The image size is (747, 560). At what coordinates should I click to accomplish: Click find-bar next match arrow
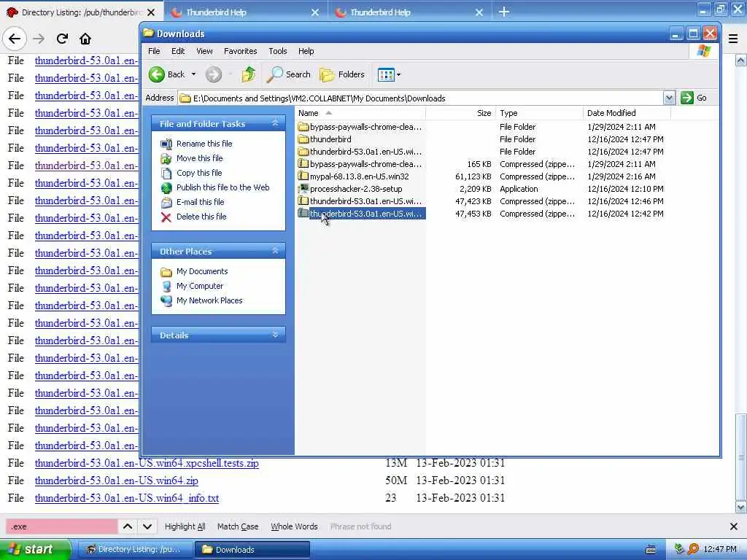[147, 526]
